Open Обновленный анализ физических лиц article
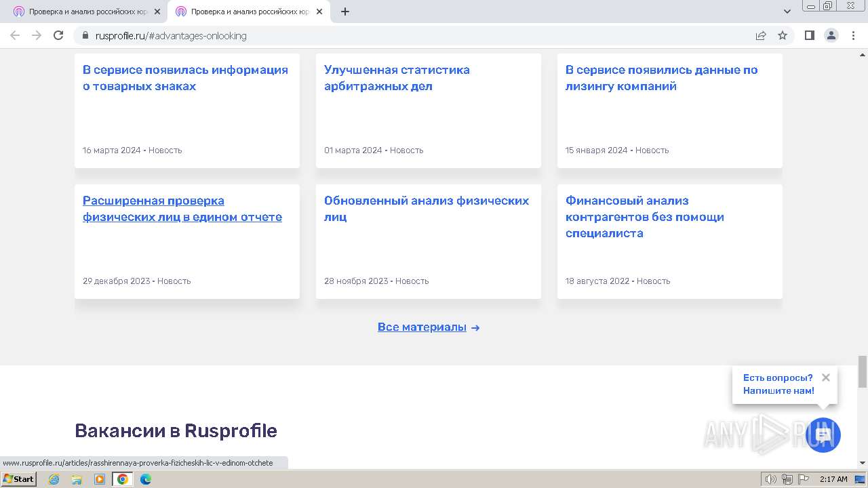Viewport: 868px width, 488px height. click(427, 209)
